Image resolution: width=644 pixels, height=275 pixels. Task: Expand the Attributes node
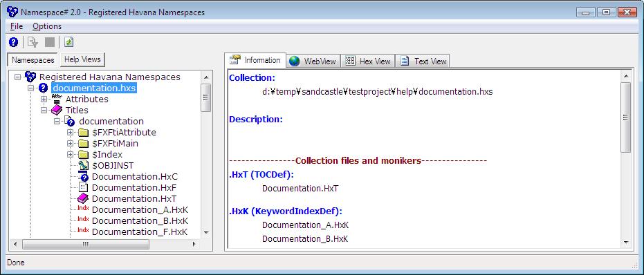pos(44,99)
